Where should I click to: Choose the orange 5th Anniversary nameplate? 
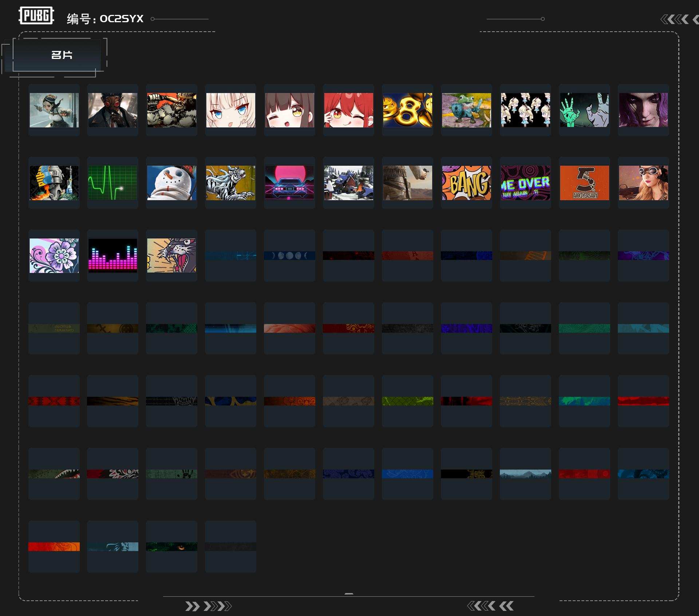[585, 183]
